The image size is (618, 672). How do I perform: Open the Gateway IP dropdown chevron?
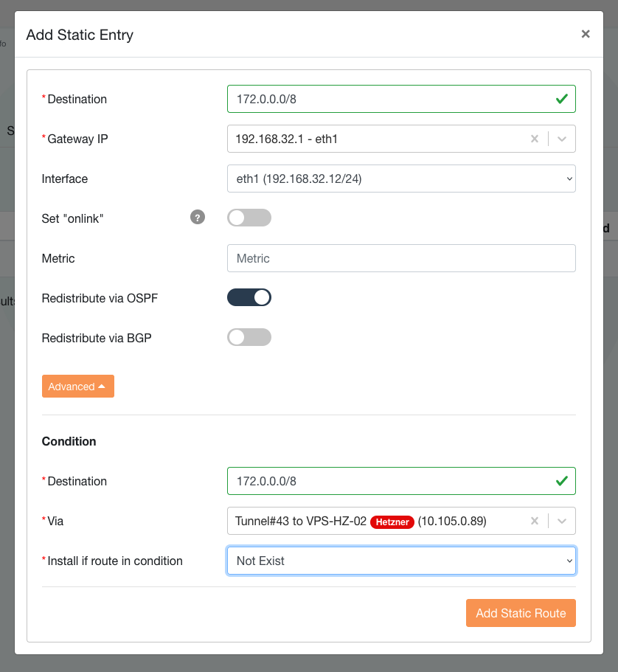562,139
